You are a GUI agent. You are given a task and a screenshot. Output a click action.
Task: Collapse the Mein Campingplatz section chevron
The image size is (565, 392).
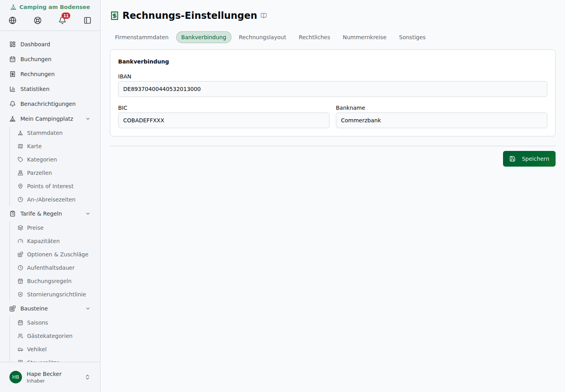coord(88,119)
